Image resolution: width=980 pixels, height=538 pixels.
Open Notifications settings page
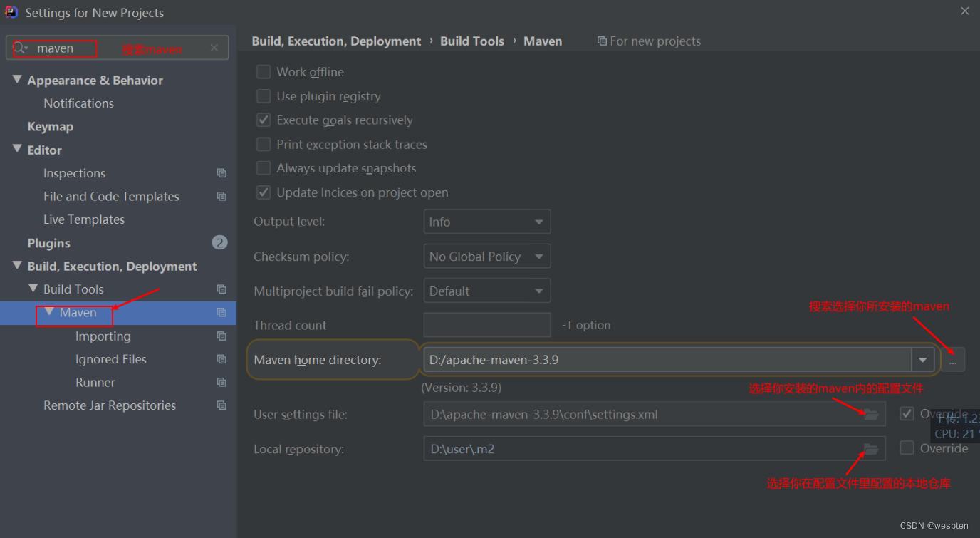point(78,103)
